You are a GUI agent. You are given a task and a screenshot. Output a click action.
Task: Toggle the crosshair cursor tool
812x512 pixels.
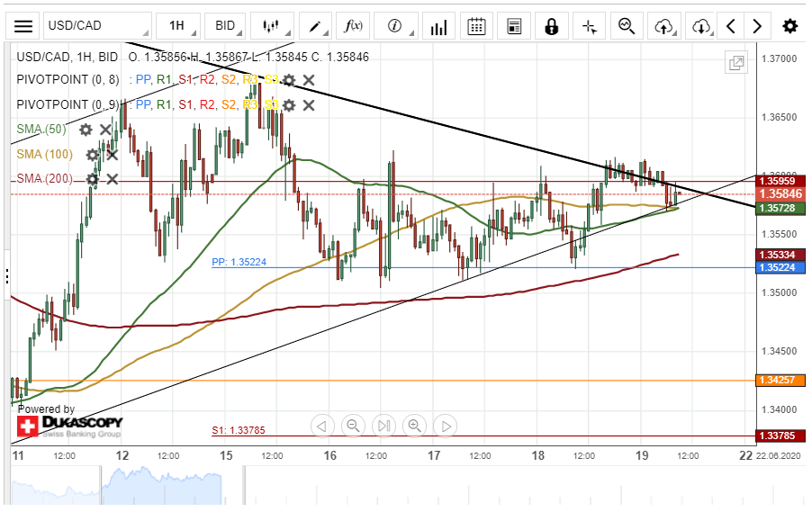[589, 26]
